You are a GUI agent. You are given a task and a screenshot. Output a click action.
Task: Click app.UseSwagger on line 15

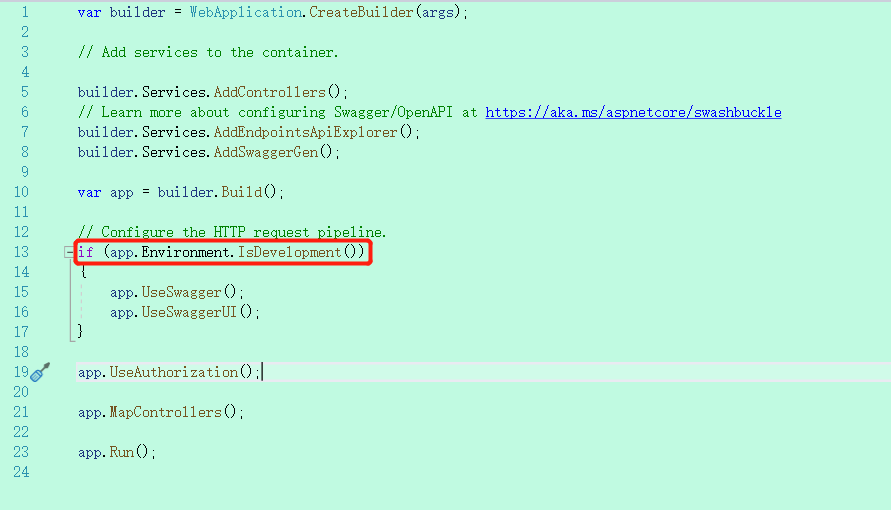tap(165, 292)
